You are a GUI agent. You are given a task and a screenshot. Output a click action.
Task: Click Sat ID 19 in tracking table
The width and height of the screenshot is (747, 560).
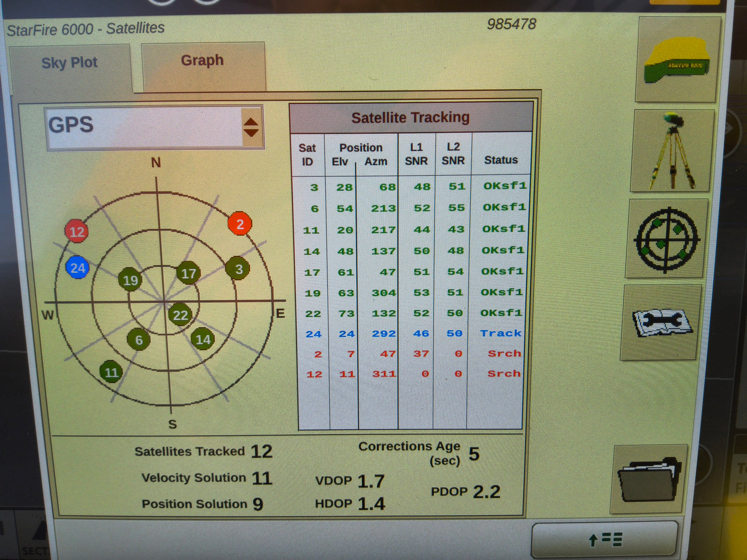click(x=313, y=293)
